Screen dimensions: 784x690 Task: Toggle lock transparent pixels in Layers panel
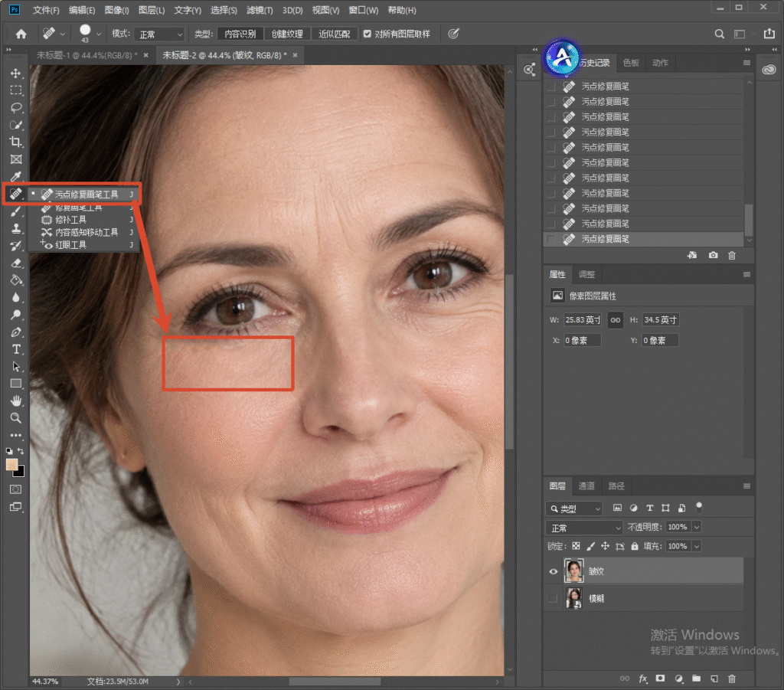click(576, 546)
